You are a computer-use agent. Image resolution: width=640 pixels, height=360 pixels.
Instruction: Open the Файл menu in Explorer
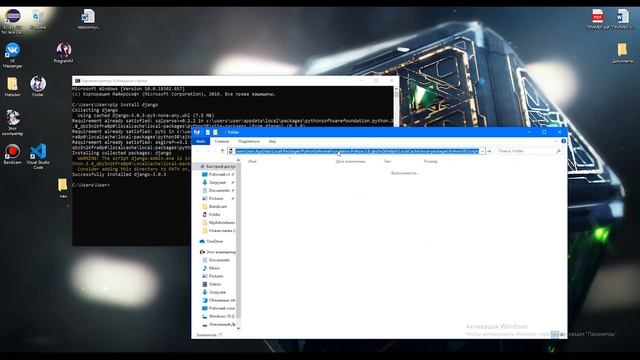(201, 141)
